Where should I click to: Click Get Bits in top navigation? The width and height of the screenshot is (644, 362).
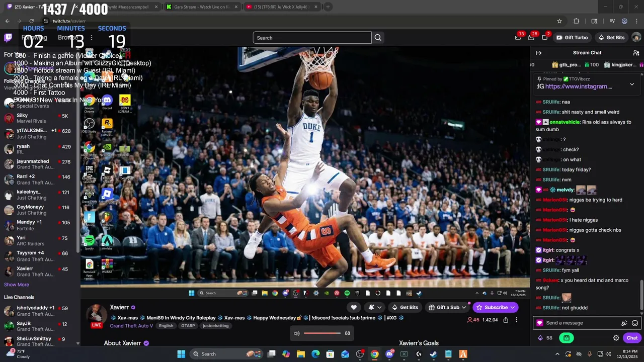pyautogui.click(x=611, y=38)
